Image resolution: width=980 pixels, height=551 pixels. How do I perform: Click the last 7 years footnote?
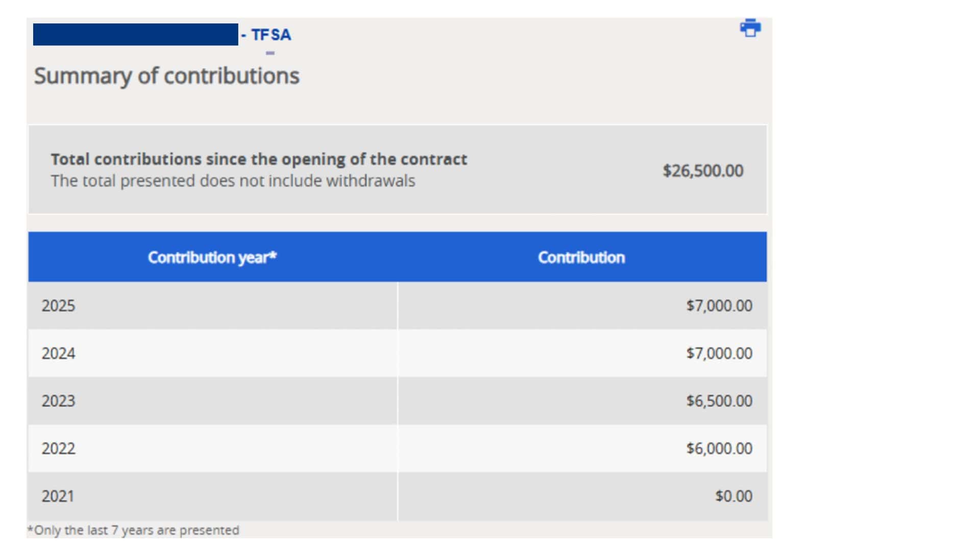[133, 530]
